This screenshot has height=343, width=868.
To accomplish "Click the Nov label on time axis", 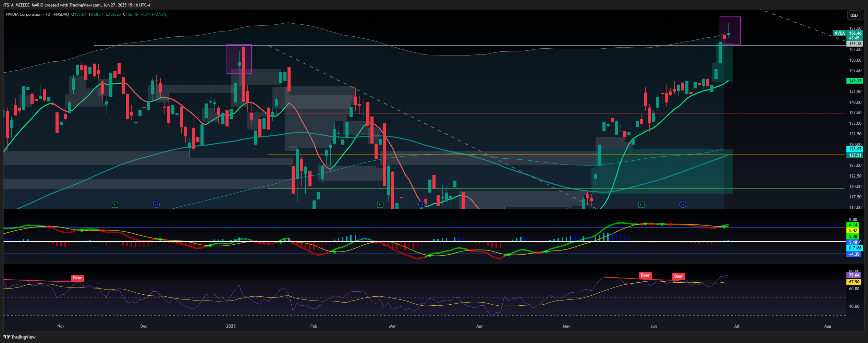I will pyautogui.click(x=61, y=326).
